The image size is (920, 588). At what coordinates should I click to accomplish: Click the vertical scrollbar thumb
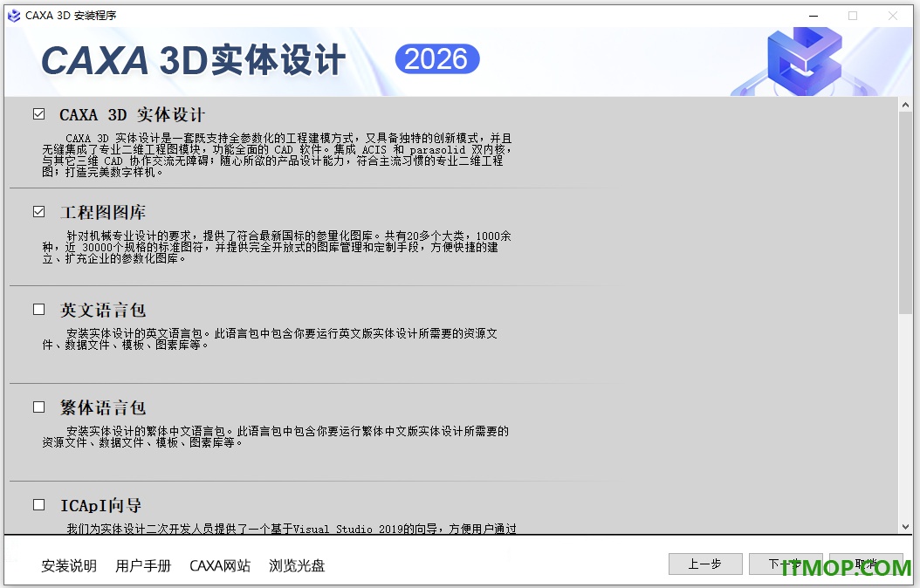coord(905,212)
